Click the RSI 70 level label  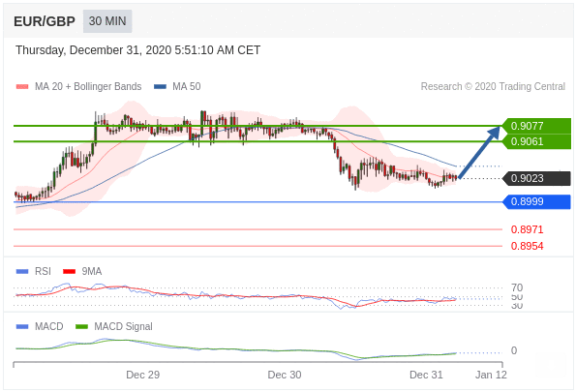click(517, 287)
